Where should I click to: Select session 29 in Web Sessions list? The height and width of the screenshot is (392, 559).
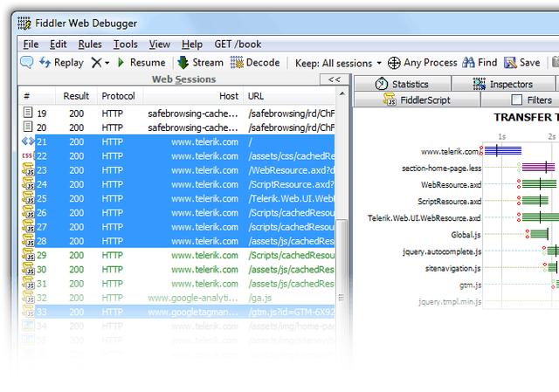pyautogui.click(x=177, y=255)
